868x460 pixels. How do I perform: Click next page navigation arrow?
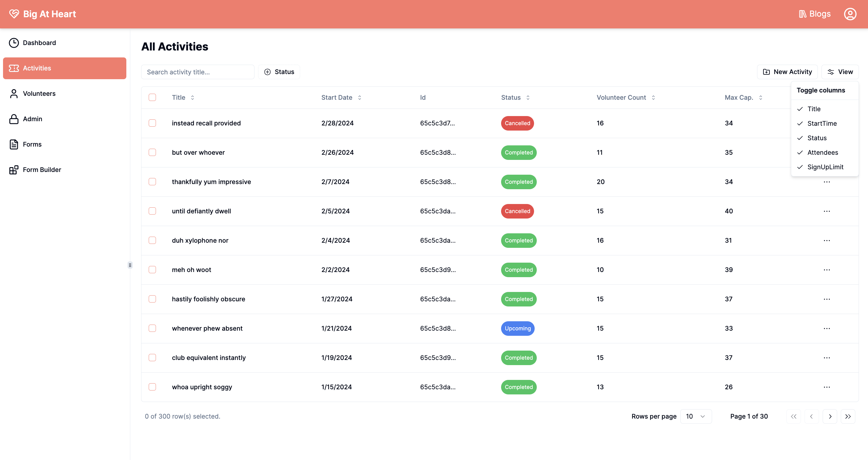tap(830, 416)
